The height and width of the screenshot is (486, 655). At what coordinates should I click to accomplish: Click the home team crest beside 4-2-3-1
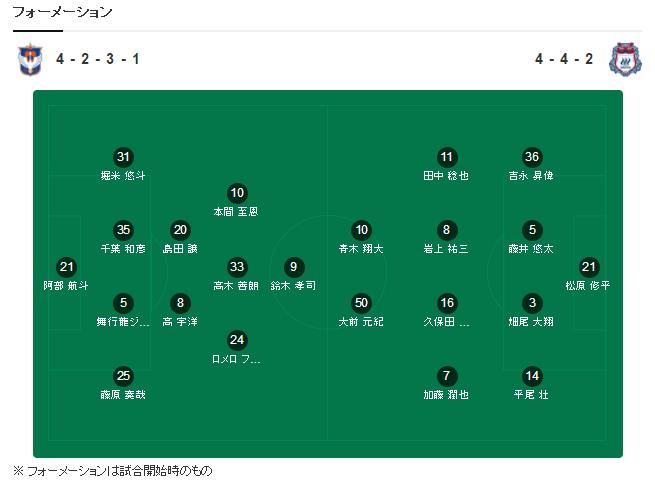pos(30,60)
